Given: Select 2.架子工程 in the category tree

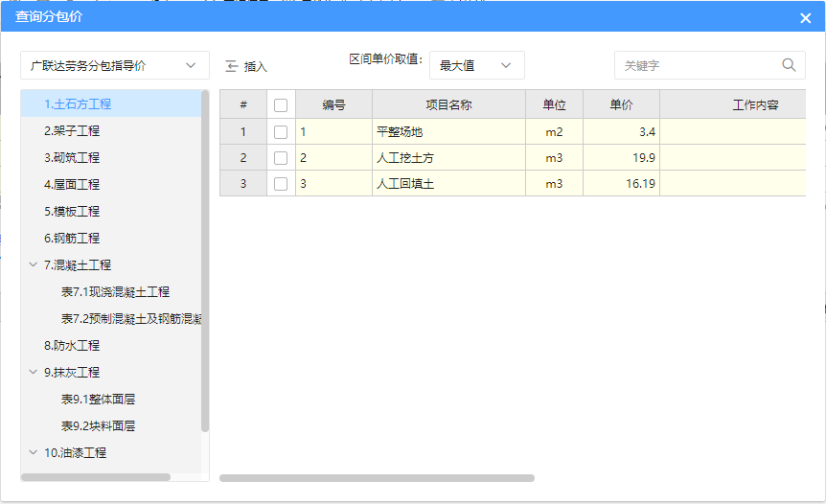Looking at the screenshot, I should tap(72, 130).
